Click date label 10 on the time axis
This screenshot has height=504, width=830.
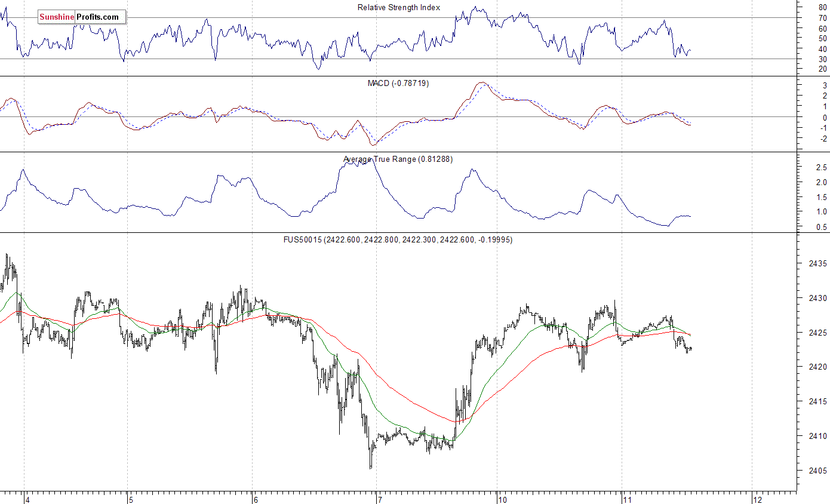[x=504, y=499]
